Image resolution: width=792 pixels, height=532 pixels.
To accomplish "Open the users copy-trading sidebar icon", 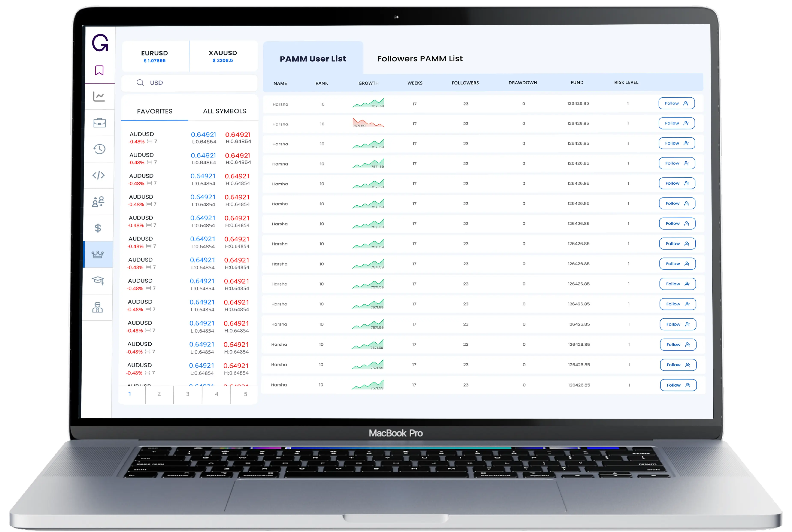I will [x=98, y=202].
